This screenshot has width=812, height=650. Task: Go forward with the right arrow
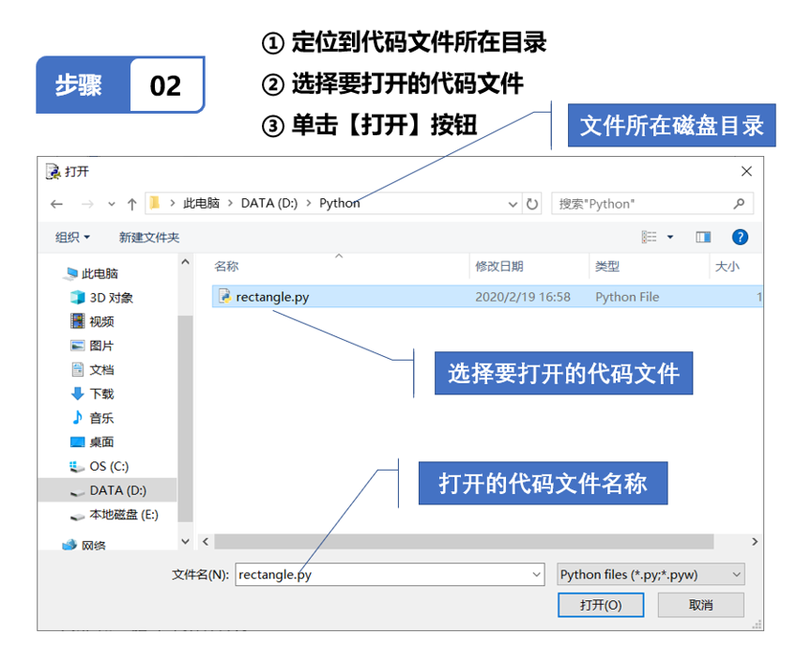87,204
